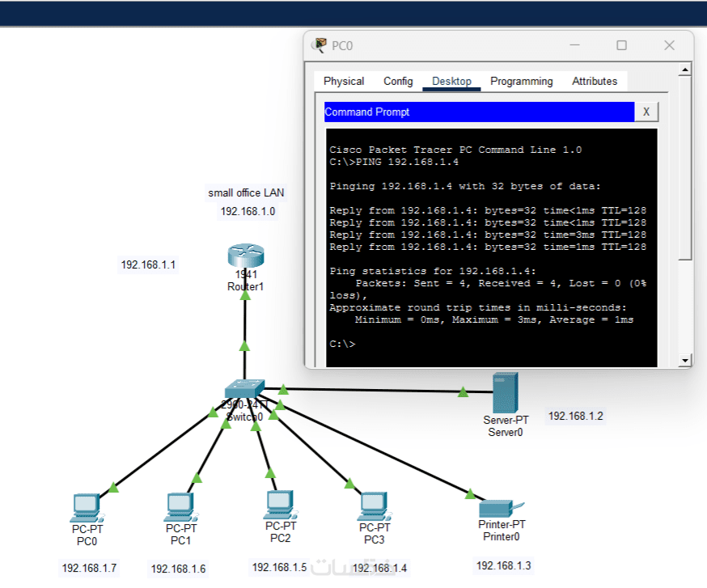Open the PC1 computer icon
Viewport: 707px width, 588px height.
pyautogui.click(x=181, y=507)
